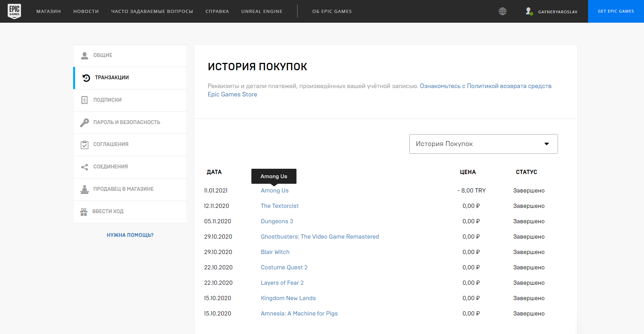Click the ОБЩИЕ person icon
644x334 pixels.
coord(85,56)
